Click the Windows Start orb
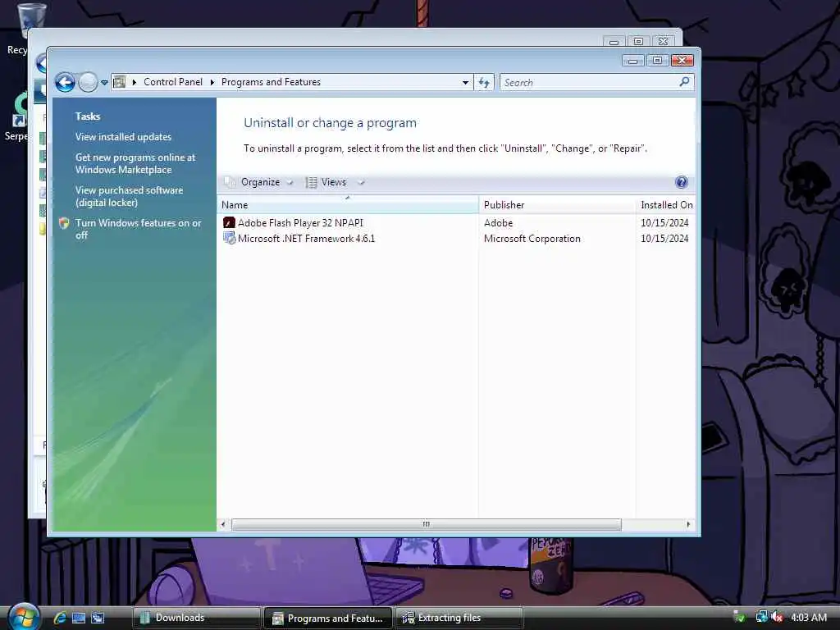 [23, 617]
